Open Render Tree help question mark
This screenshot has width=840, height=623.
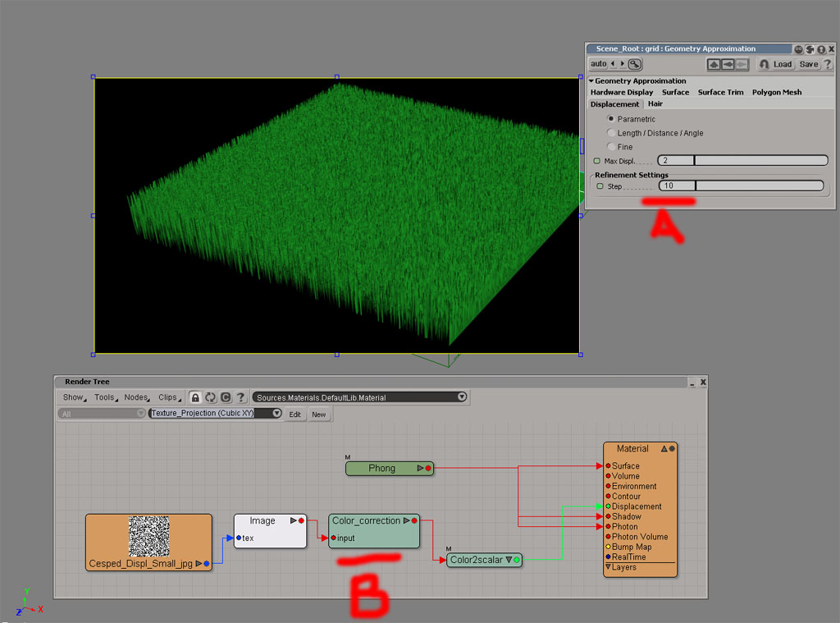click(x=240, y=397)
